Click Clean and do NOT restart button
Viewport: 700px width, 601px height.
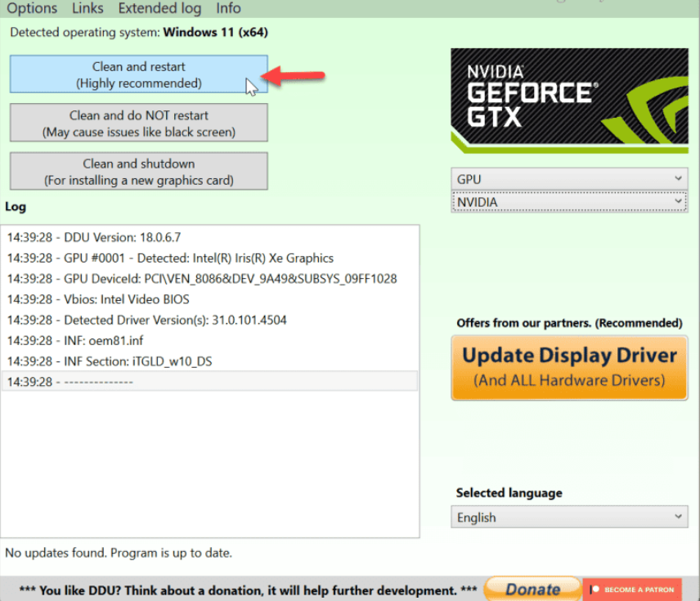[138, 123]
